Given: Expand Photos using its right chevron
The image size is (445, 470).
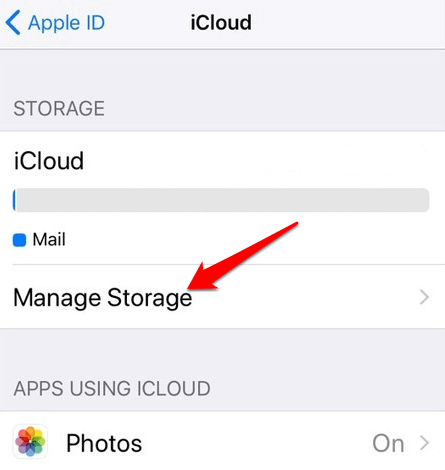Looking at the screenshot, I should pyautogui.click(x=424, y=443).
